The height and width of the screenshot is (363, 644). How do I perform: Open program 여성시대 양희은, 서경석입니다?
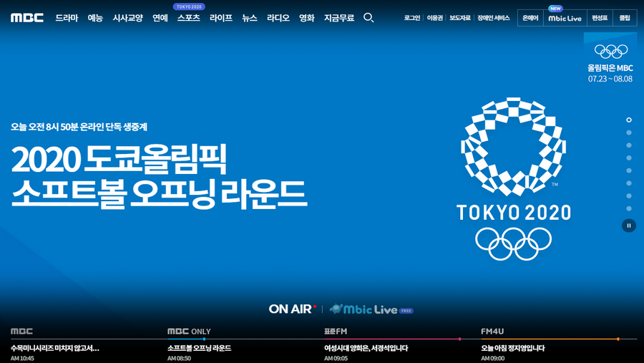[366, 348]
